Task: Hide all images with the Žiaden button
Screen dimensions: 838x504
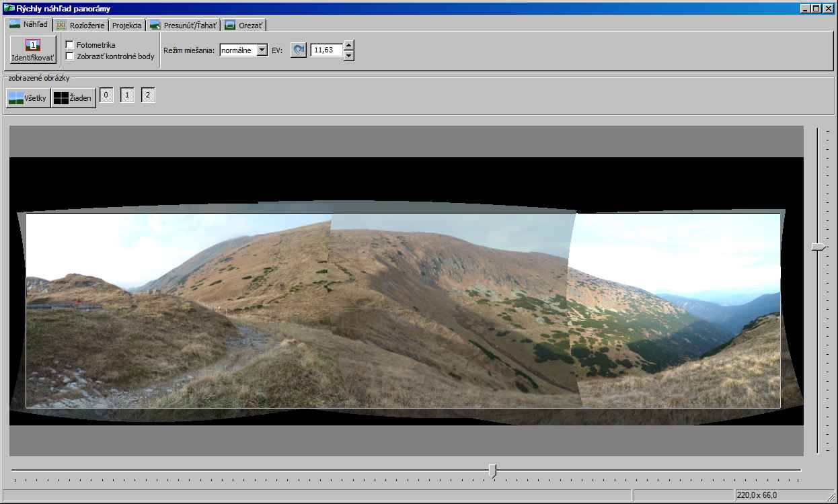Action: tap(73, 98)
